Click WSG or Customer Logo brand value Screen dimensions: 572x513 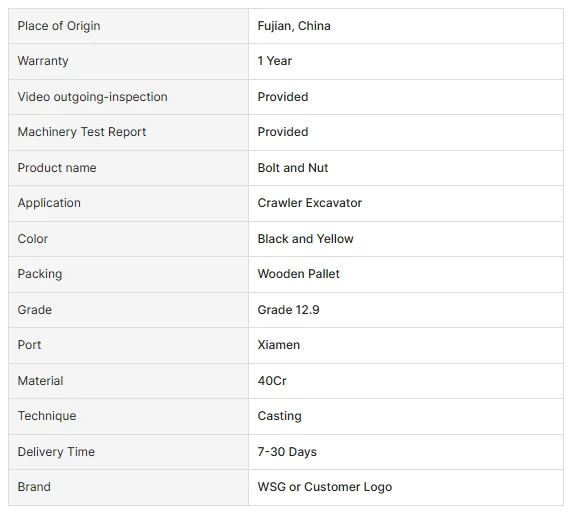pos(325,487)
